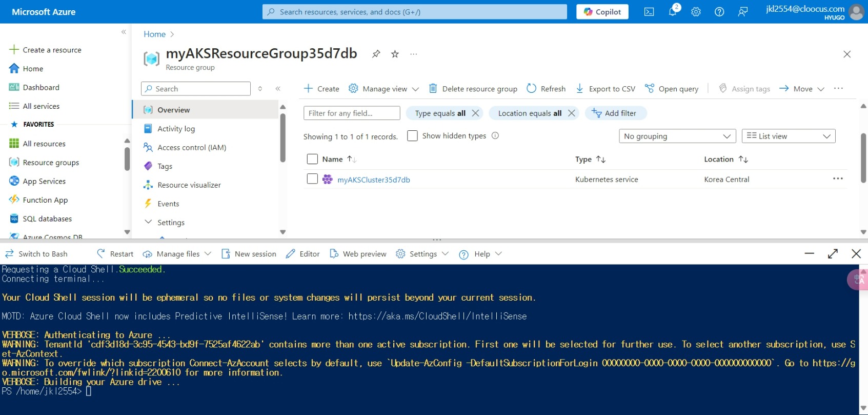Maximize the Cloud Shell pane
Image resolution: width=868 pixels, height=415 pixels.
(833, 253)
